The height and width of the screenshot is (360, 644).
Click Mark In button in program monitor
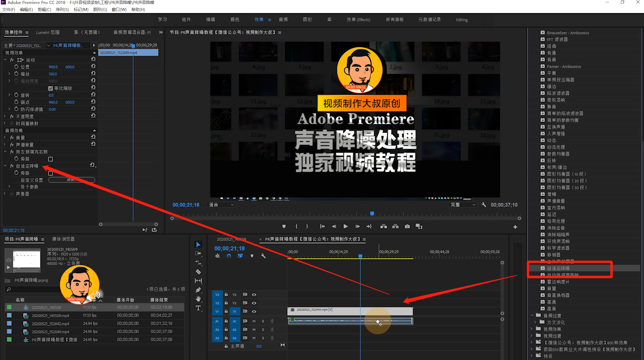pos(296,227)
